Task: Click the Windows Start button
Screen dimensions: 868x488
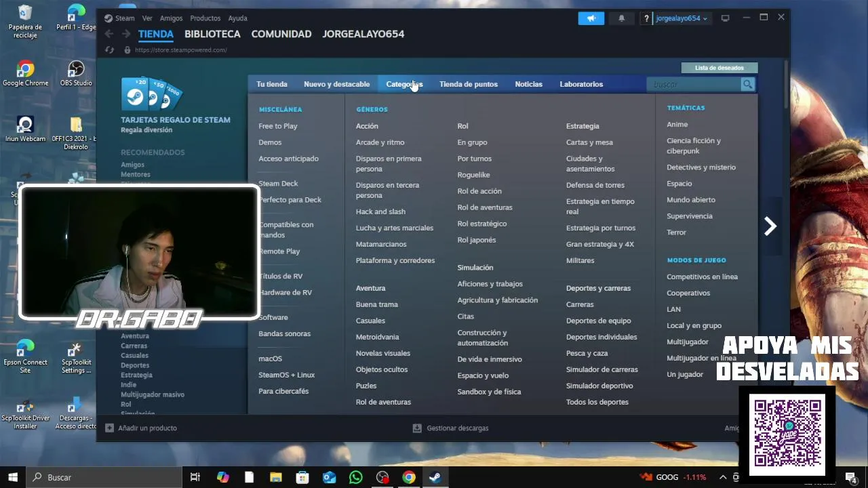Action: (x=13, y=477)
